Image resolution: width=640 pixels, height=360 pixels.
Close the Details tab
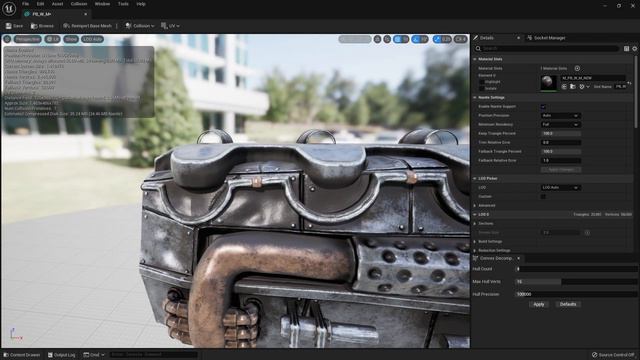(518, 38)
